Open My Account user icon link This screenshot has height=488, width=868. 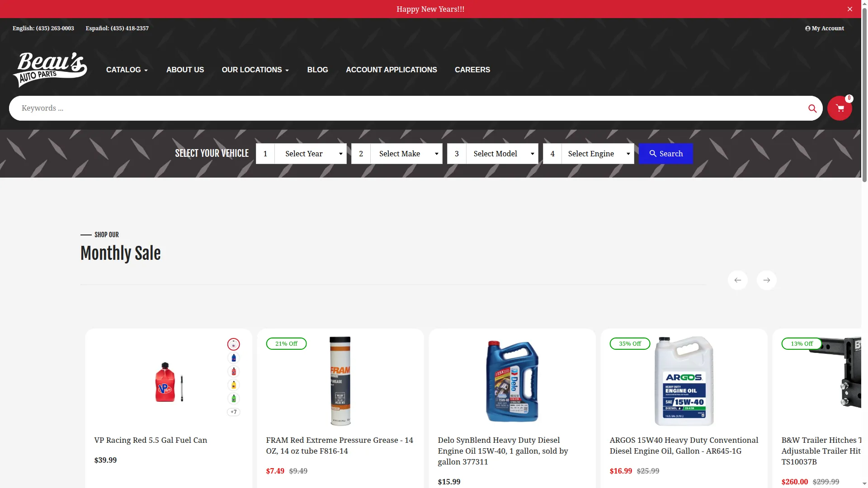pyautogui.click(x=825, y=28)
